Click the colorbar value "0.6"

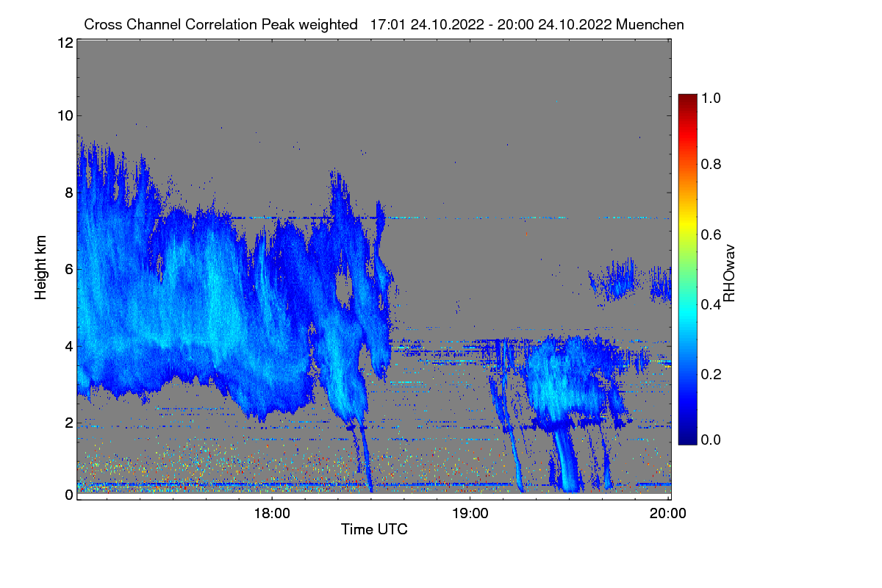pos(712,234)
